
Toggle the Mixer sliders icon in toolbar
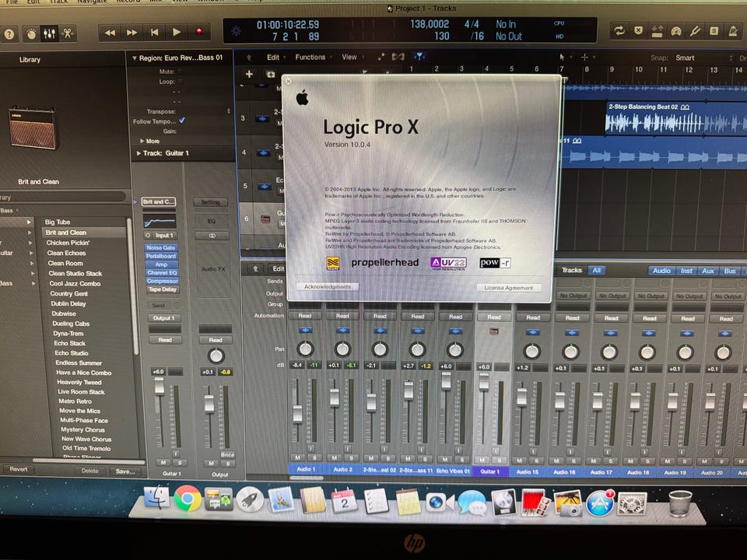click(49, 33)
